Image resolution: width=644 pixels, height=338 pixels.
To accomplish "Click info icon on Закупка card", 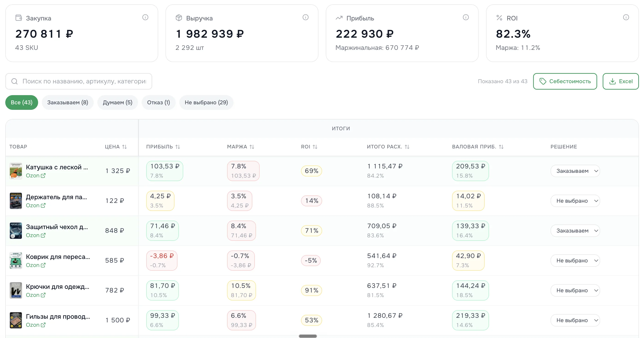I will [145, 17].
